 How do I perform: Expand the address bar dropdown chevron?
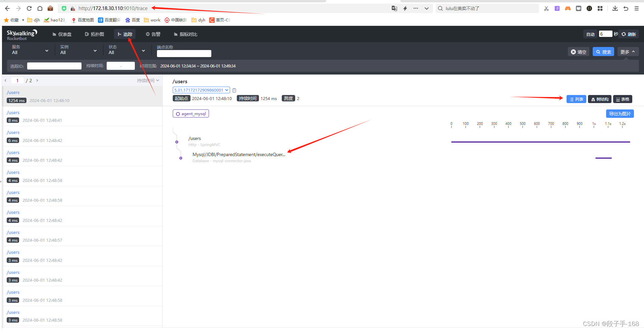(427, 8)
